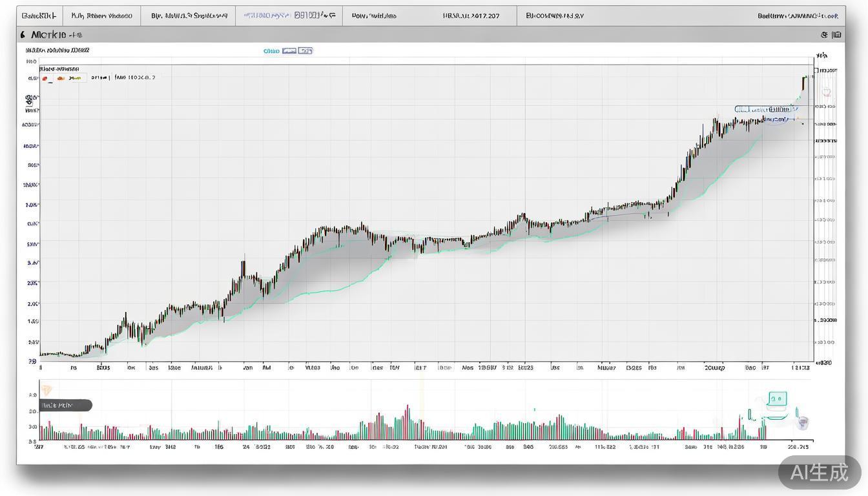This screenshot has width=868, height=496.
Task: Toggle the checkbox at the top of price axis
Action: [816, 70]
